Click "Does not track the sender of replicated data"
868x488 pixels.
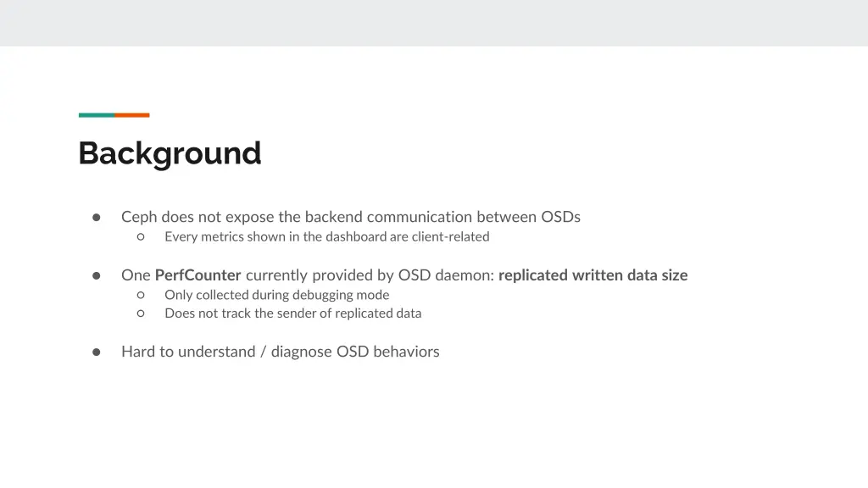coord(292,313)
